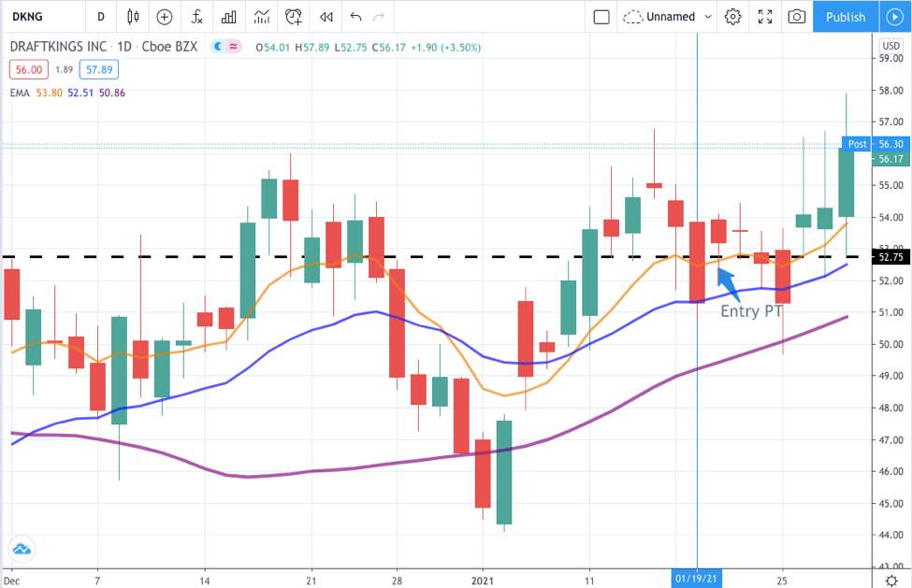912x588 pixels.
Task: Click the +1.90 (+3.50%) change value
Action: (445, 47)
